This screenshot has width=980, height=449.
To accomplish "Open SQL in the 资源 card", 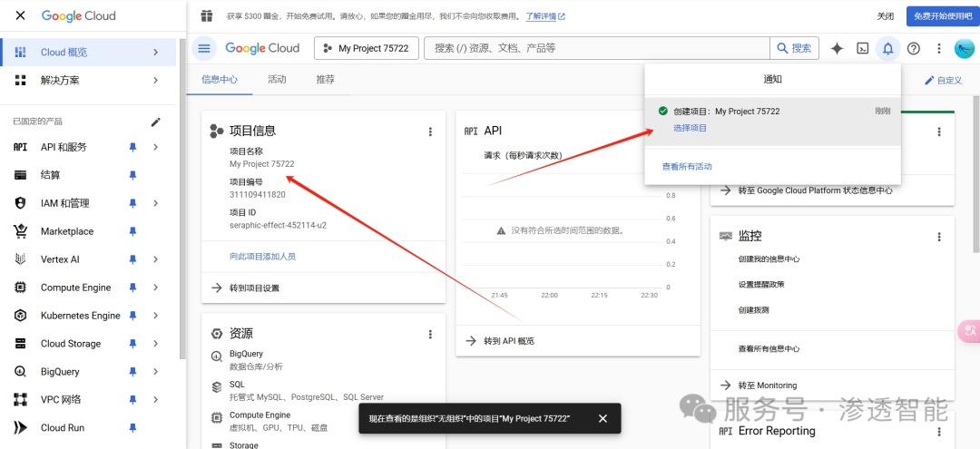I will click(x=237, y=385).
